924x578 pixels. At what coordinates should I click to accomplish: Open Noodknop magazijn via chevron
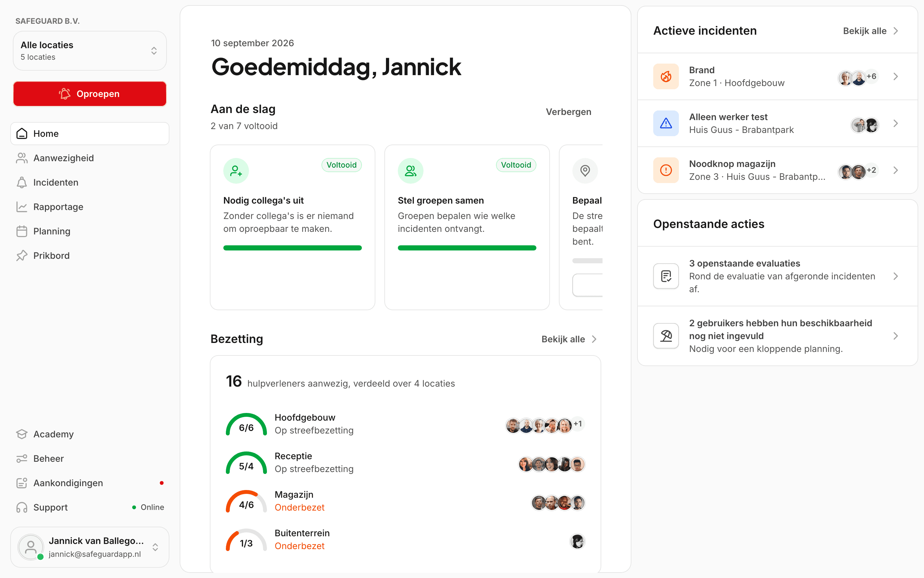pyautogui.click(x=896, y=170)
